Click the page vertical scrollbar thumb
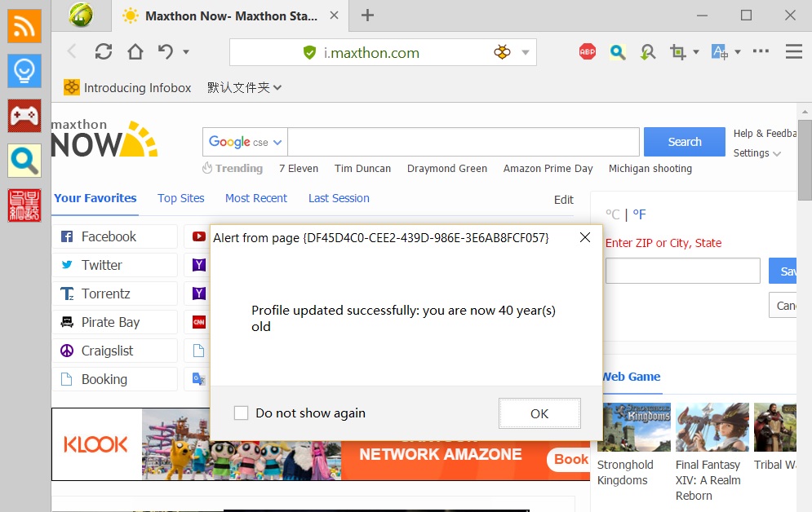This screenshot has width=812, height=512. coord(805,160)
